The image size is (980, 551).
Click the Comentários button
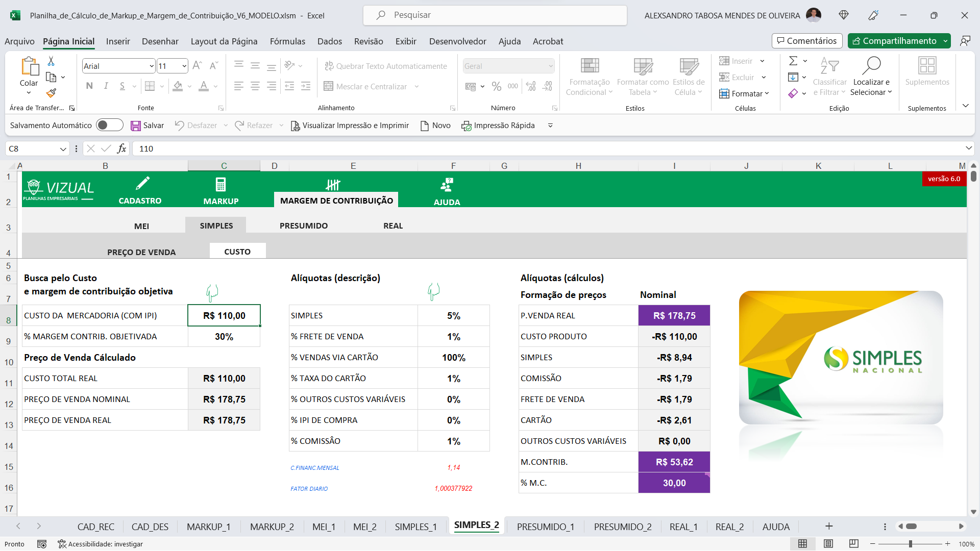pos(807,41)
